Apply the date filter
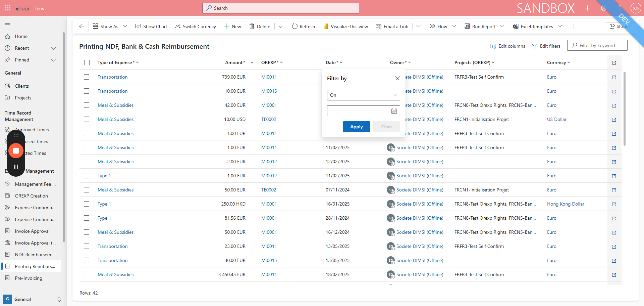Screen dimensions: 644x306 (x=357, y=127)
